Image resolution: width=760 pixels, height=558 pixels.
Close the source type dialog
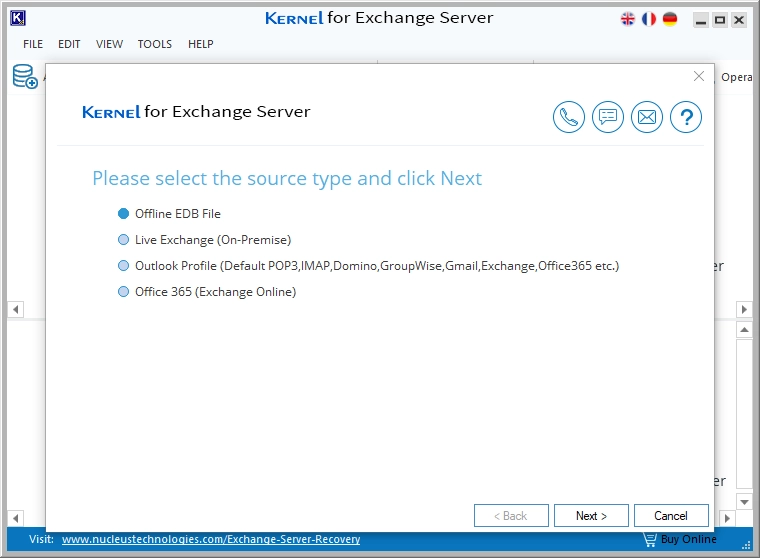coord(698,76)
